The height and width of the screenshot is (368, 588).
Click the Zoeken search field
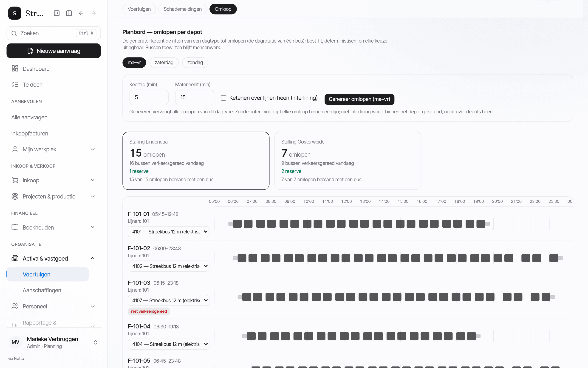(x=54, y=33)
